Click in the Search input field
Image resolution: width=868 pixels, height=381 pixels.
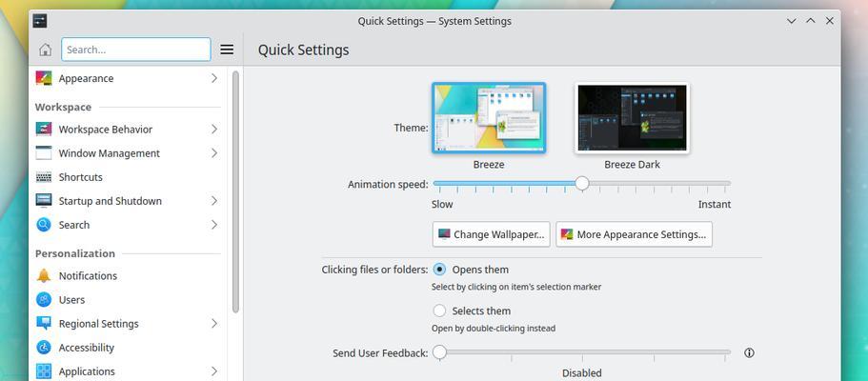[x=136, y=50]
